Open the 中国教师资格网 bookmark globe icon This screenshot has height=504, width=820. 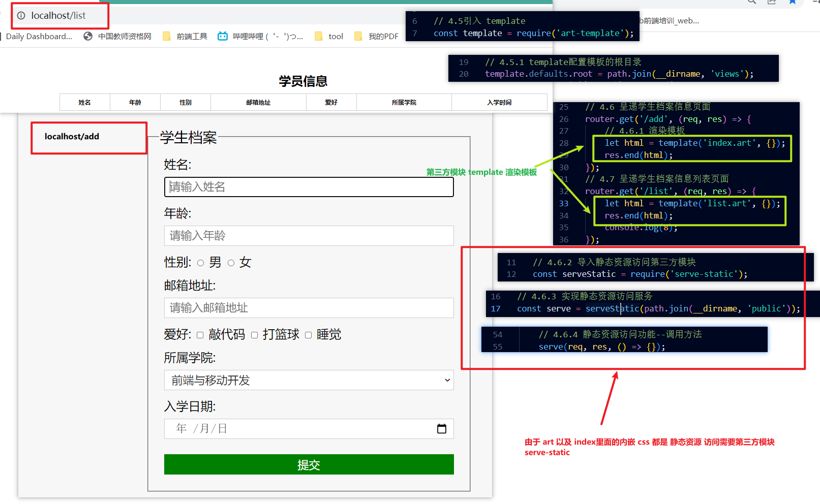coord(88,36)
